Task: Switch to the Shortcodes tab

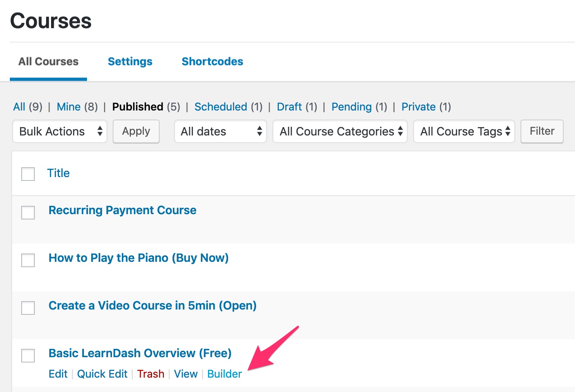Action: pos(212,61)
